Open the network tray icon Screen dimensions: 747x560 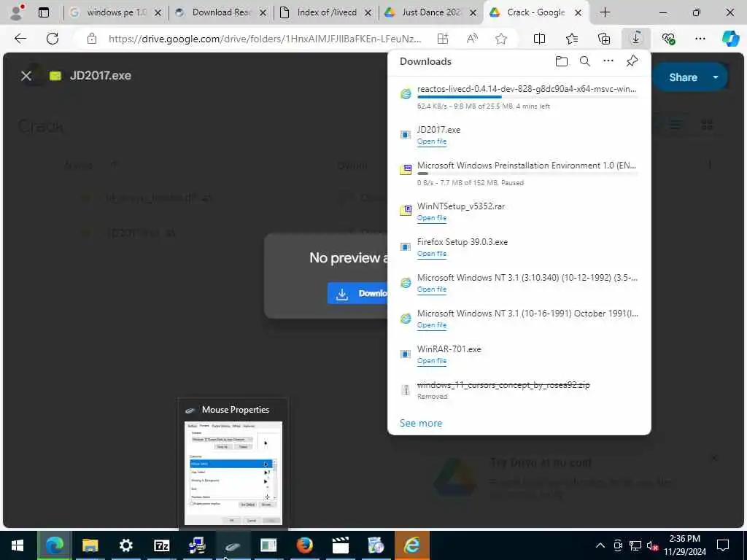click(x=635, y=545)
